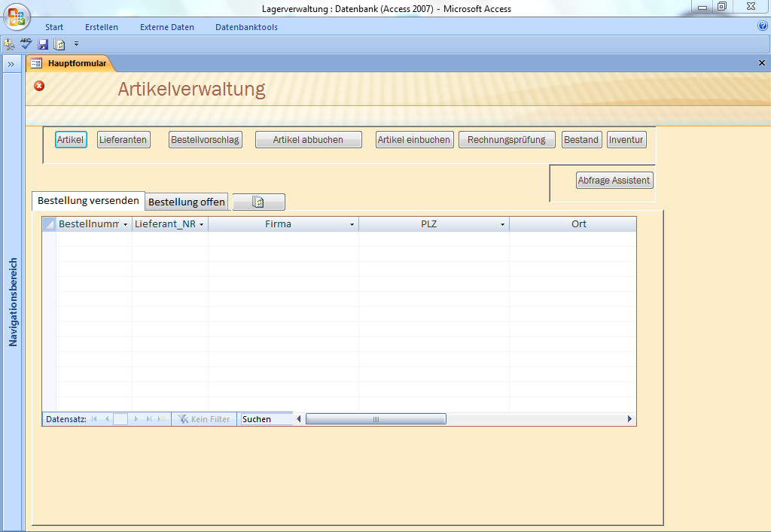Screen dimensions: 771x532
Task: Click the horizontal scrollbar right arrow
Action: click(x=629, y=419)
